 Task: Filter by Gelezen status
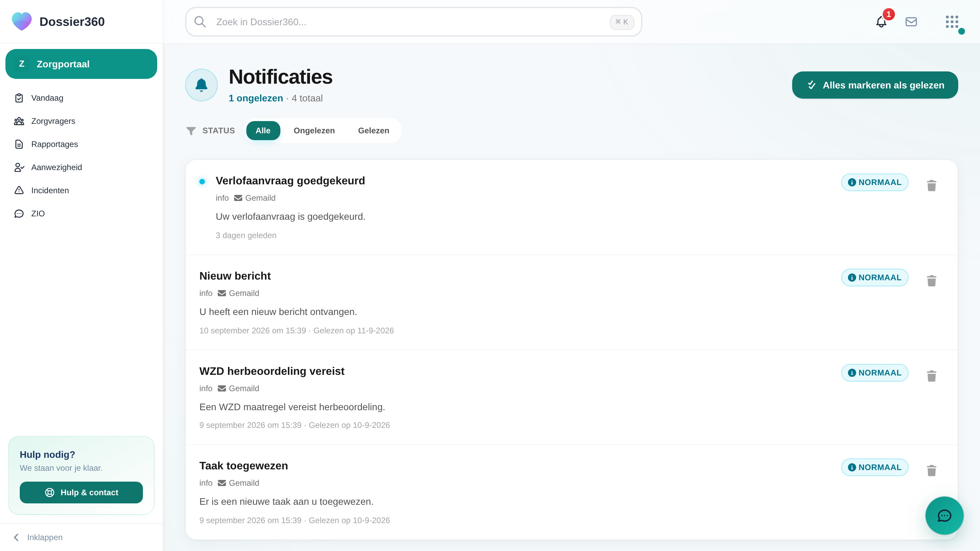(x=374, y=130)
